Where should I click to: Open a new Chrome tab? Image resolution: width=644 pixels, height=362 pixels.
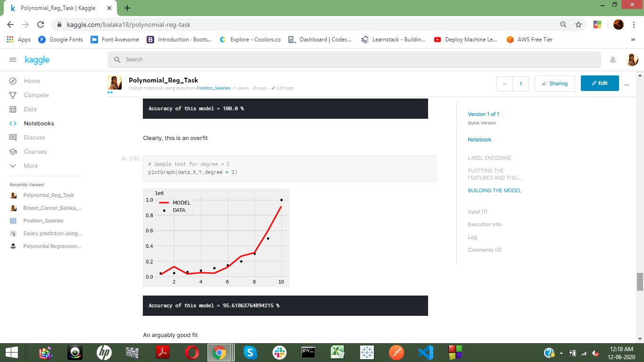click(127, 8)
